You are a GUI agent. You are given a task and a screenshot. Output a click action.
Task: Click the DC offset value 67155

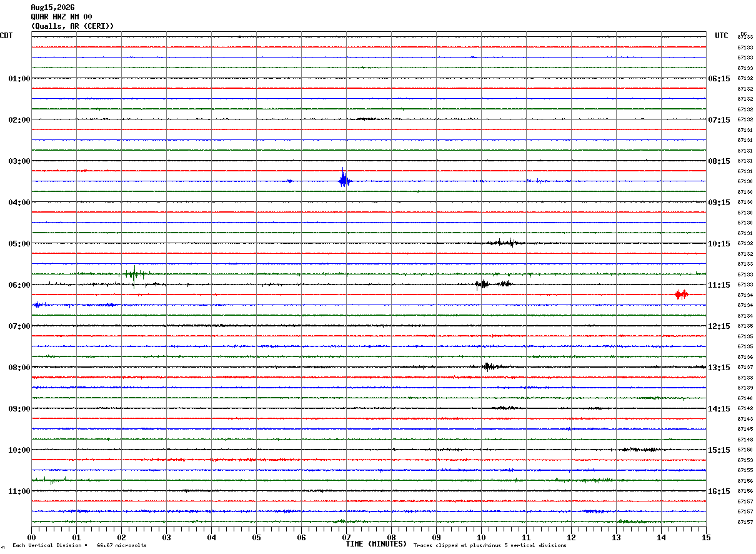745,471
